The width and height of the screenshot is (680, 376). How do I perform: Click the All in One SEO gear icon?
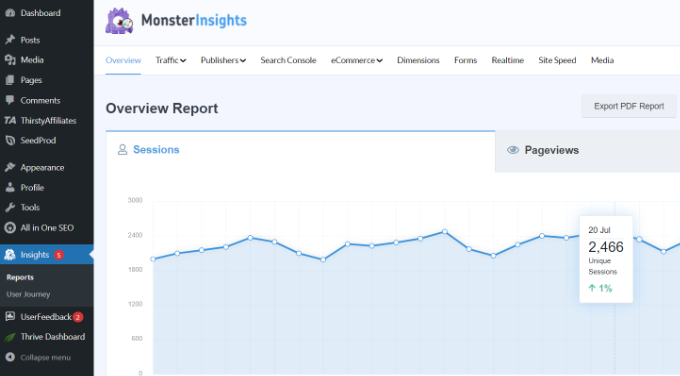coord(10,227)
